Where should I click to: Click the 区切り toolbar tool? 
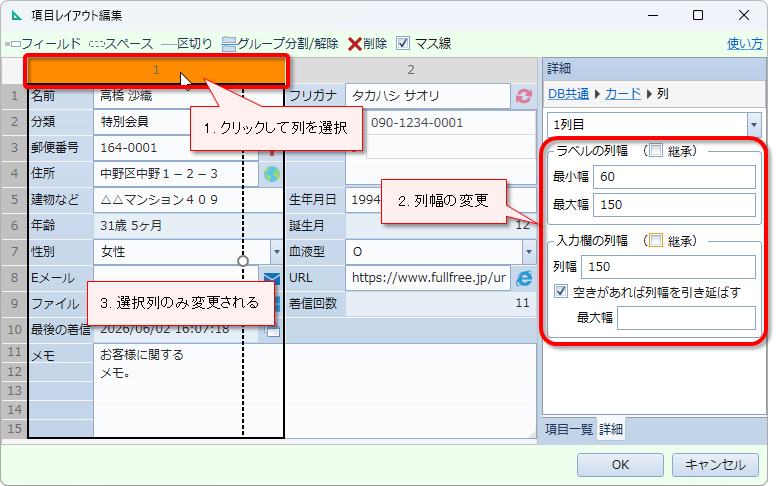(187, 44)
